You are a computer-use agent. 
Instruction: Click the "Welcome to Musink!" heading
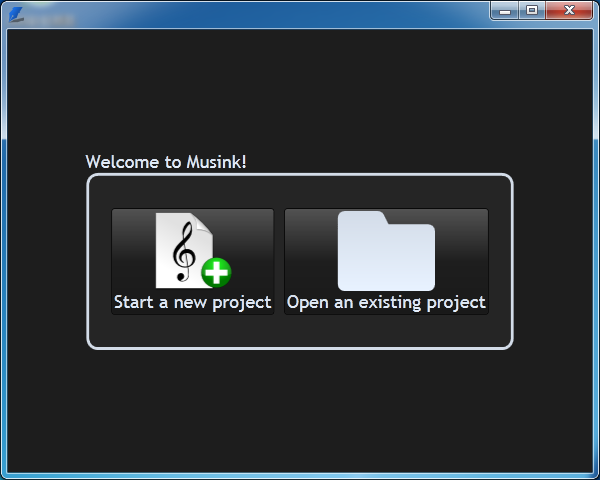166,162
